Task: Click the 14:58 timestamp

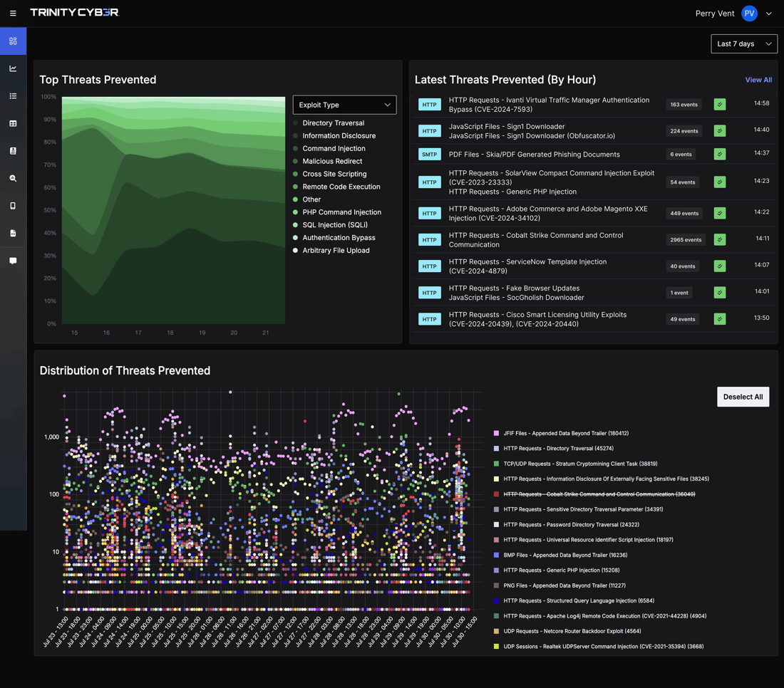Action: pyautogui.click(x=761, y=103)
